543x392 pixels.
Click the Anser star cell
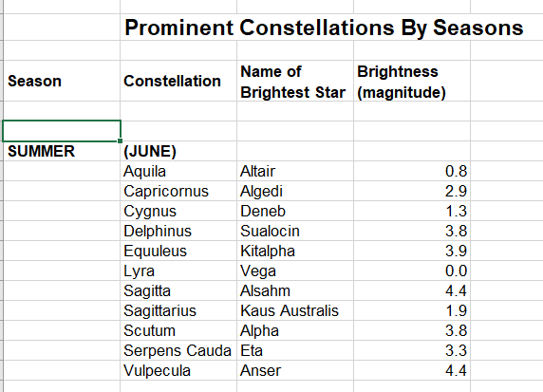coord(295,370)
